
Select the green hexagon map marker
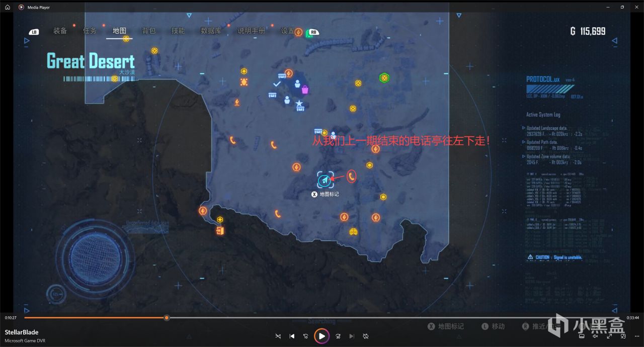384,78
